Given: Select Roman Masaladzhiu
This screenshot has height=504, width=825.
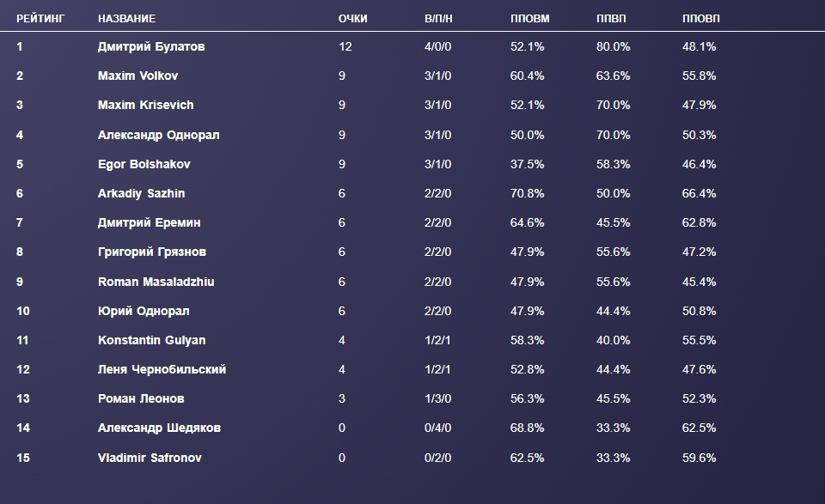Looking at the screenshot, I should click(156, 282).
